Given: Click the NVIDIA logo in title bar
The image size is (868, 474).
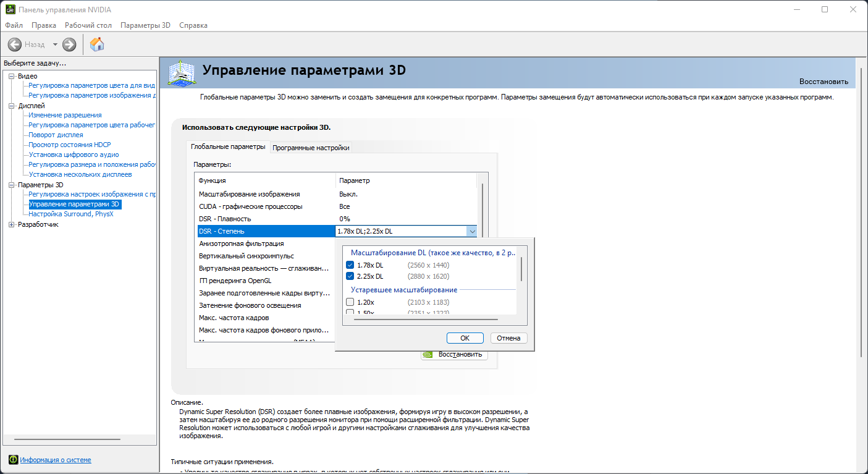Looking at the screenshot, I should click(11, 10).
